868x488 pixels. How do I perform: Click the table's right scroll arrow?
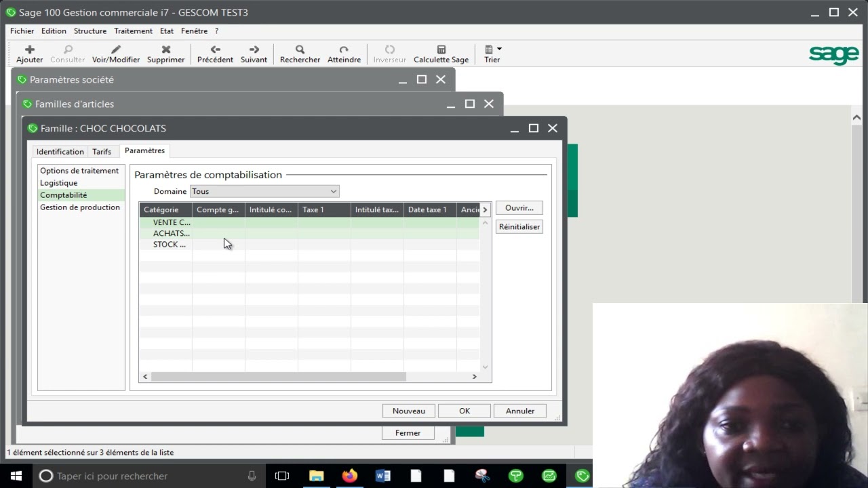(x=475, y=377)
